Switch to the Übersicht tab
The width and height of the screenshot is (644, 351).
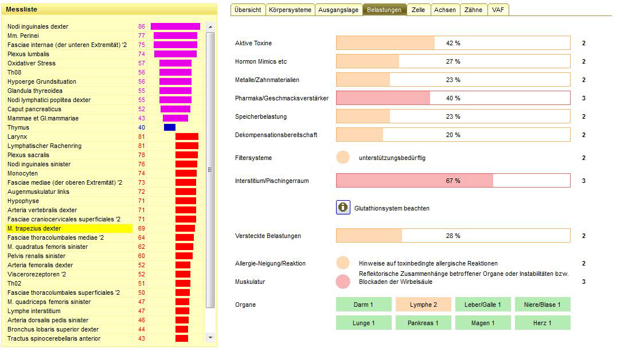(x=248, y=10)
